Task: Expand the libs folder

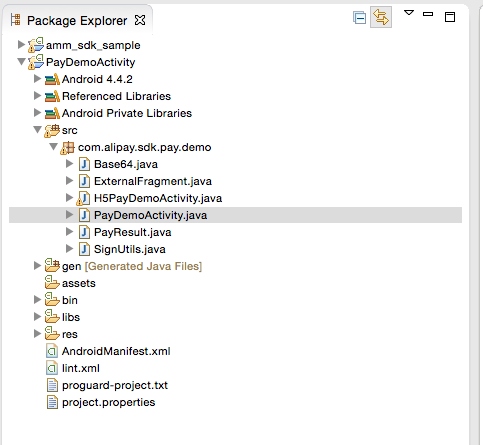Action: point(37,317)
